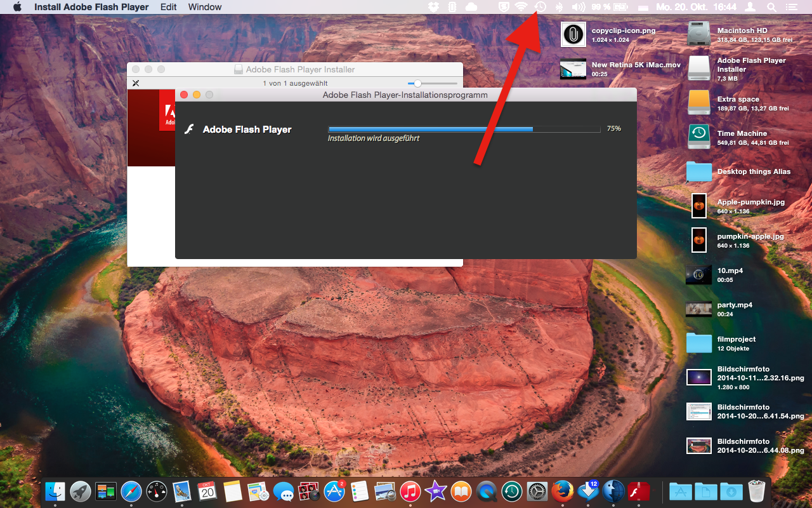Open the Install Adobe Flash Player menu

tap(91, 7)
